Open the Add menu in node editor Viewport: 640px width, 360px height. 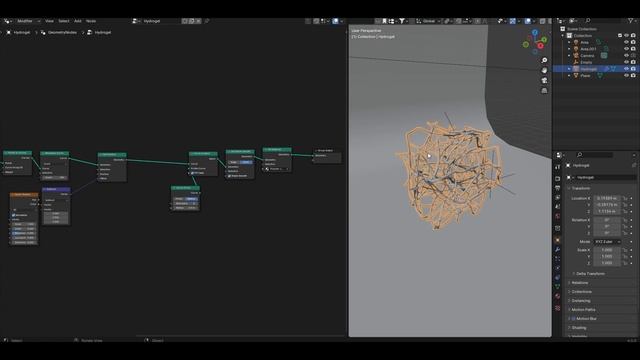[x=78, y=21]
